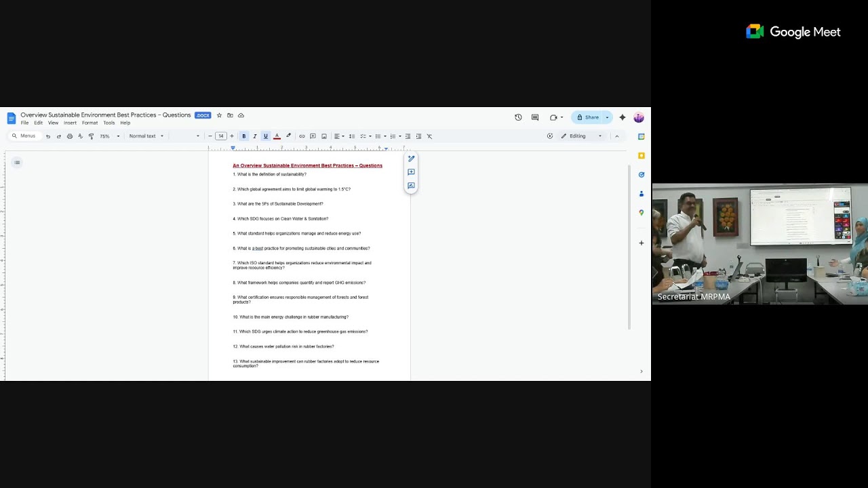Open the text alignment dropdown

tap(339, 136)
